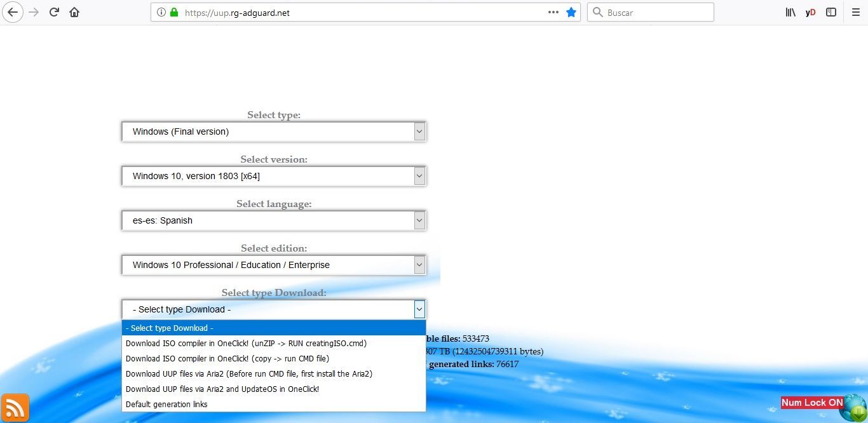Expand the Select edition dropdown
Screen dimensions: 868x423
point(274,265)
